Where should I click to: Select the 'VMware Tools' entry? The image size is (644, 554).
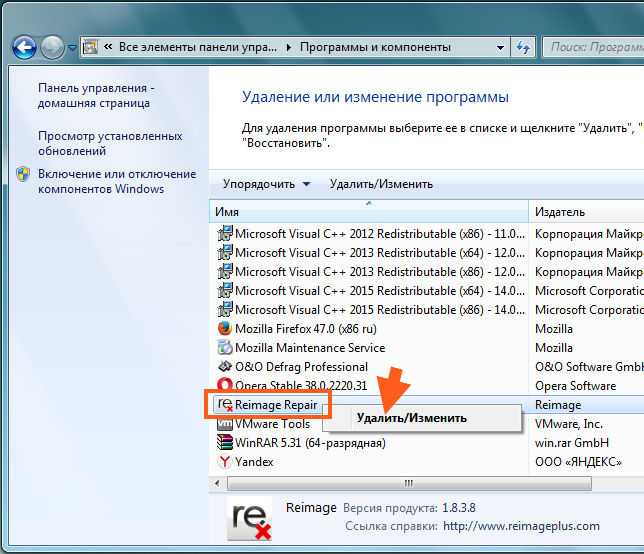tap(272, 424)
